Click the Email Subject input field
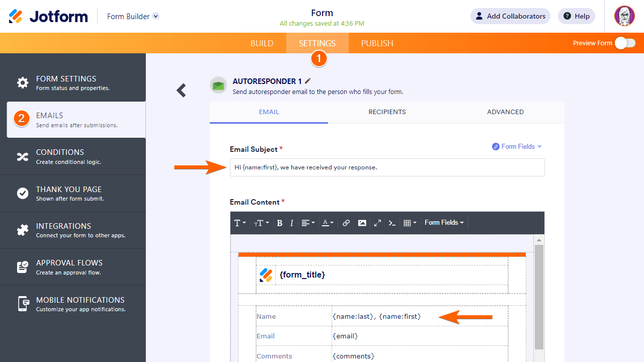The image size is (644, 362). coord(387,167)
